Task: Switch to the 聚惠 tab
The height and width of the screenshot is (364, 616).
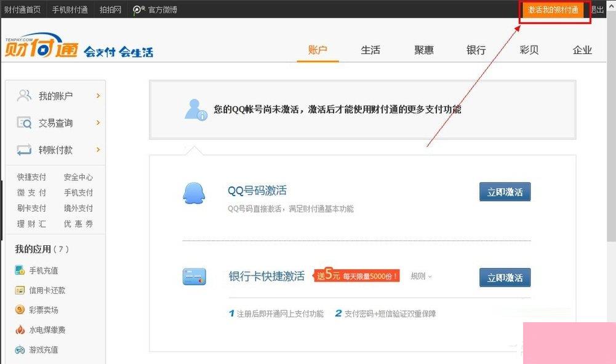Action: point(423,50)
